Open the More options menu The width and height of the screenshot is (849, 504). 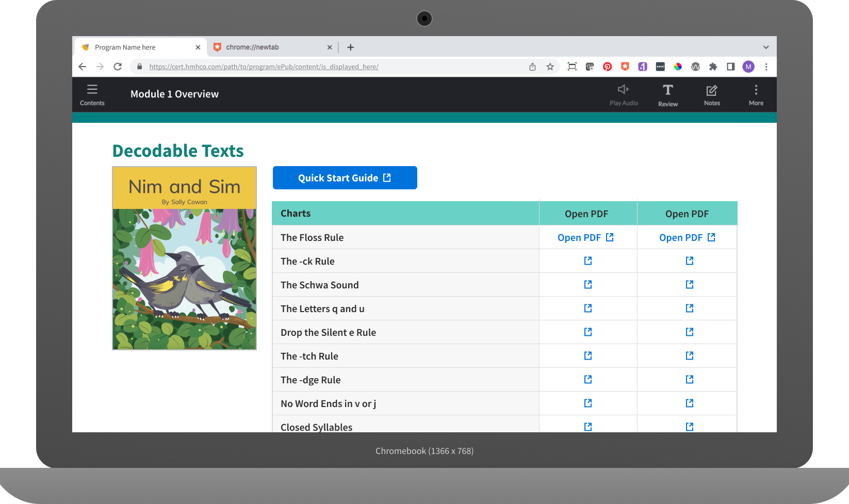tap(756, 95)
